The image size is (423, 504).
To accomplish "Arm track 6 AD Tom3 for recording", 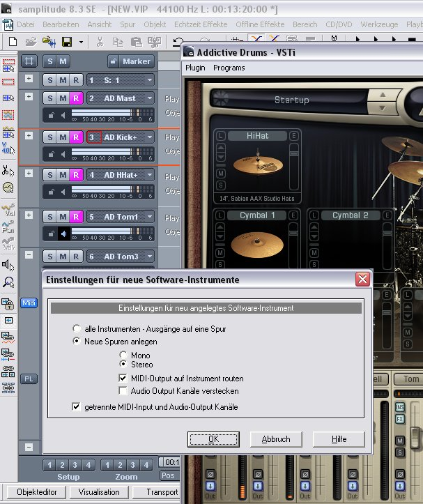I will 76,257.
